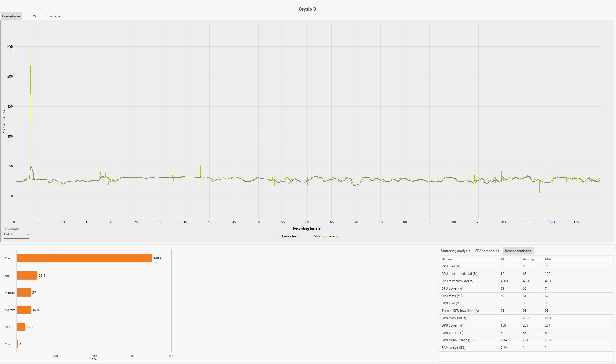Click the tallest frametime spike near 250 ms
Screen dimensions: 616x364
point(31,59)
